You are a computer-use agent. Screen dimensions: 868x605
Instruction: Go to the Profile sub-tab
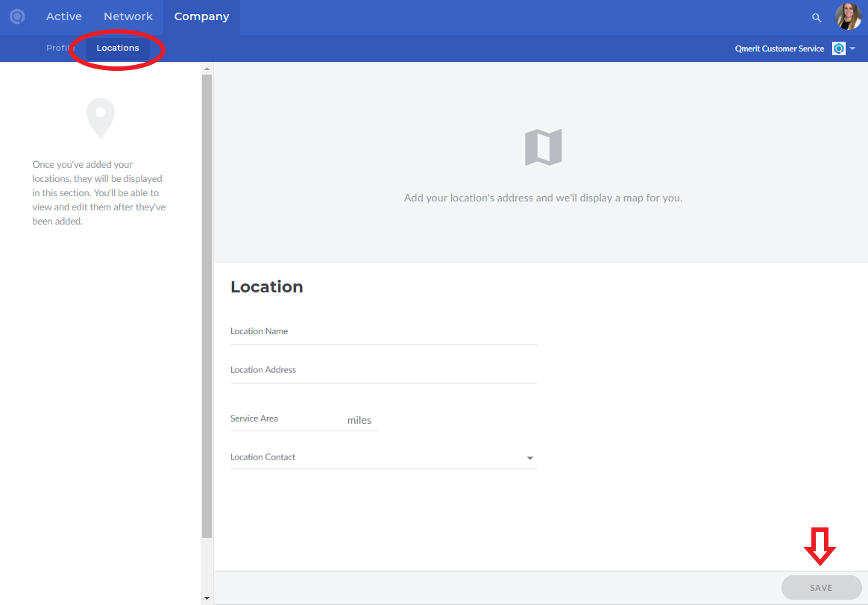pos(59,48)
